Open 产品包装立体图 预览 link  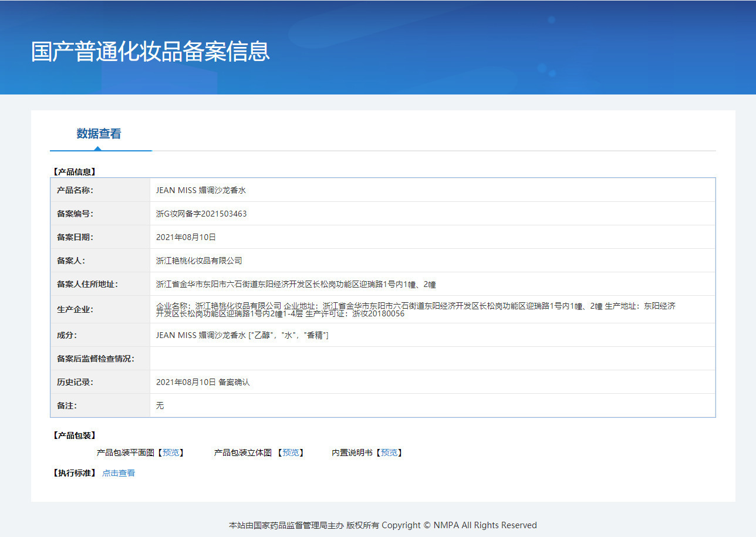pyautogui.click(x=291, y=453)
